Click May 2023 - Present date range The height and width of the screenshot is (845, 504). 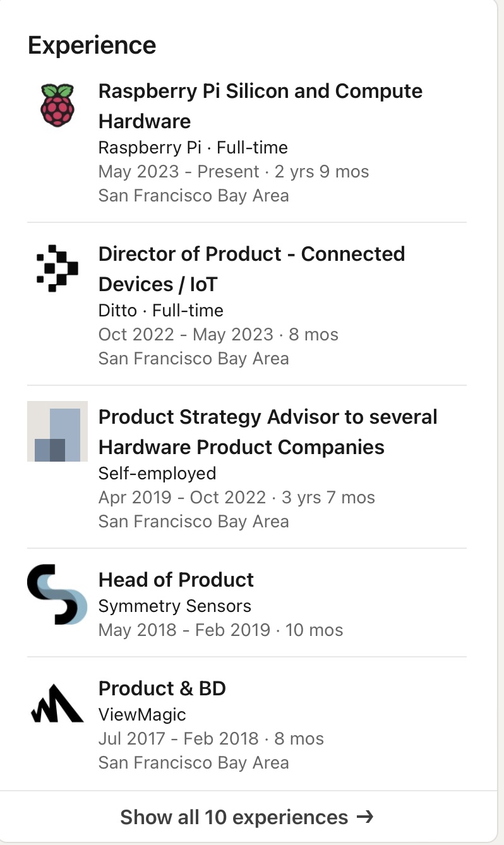pos(179,172)
